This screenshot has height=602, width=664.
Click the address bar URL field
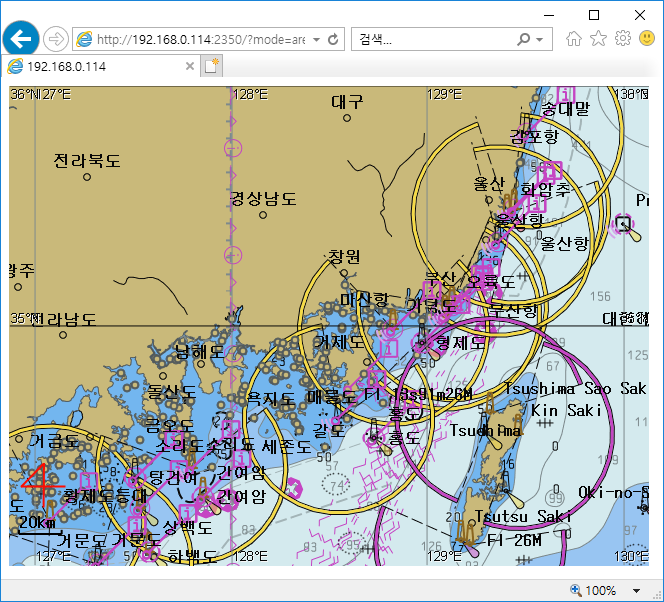click(200, 39)
